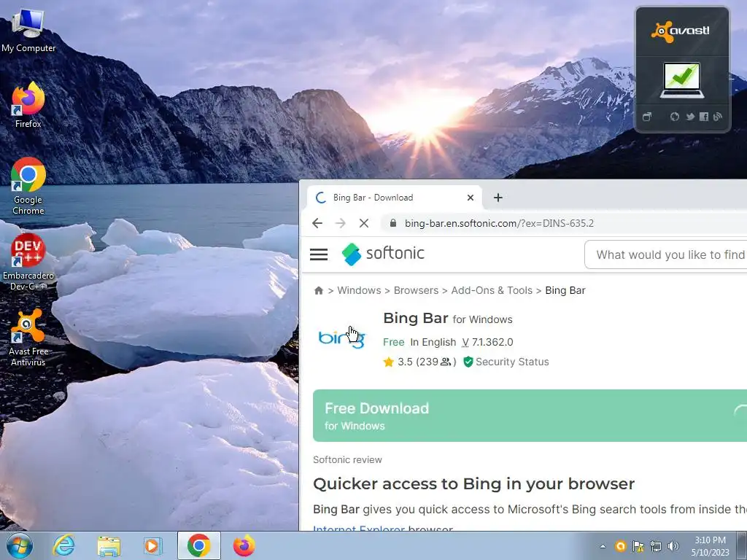This screenshot has height=560, width=747.
Task: Click the Show Desktop strip on the taskbar
Action: (742, 545)
